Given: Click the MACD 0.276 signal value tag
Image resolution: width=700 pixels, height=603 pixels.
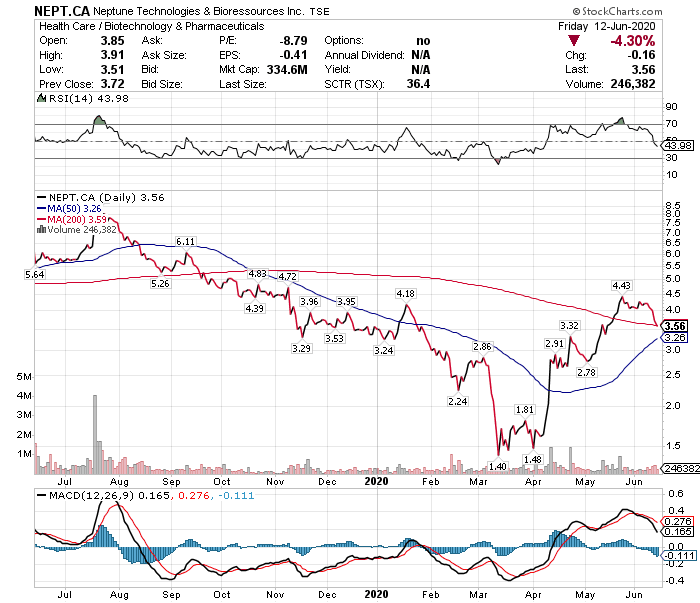Looking at the screenshot, I should point(678,521).
